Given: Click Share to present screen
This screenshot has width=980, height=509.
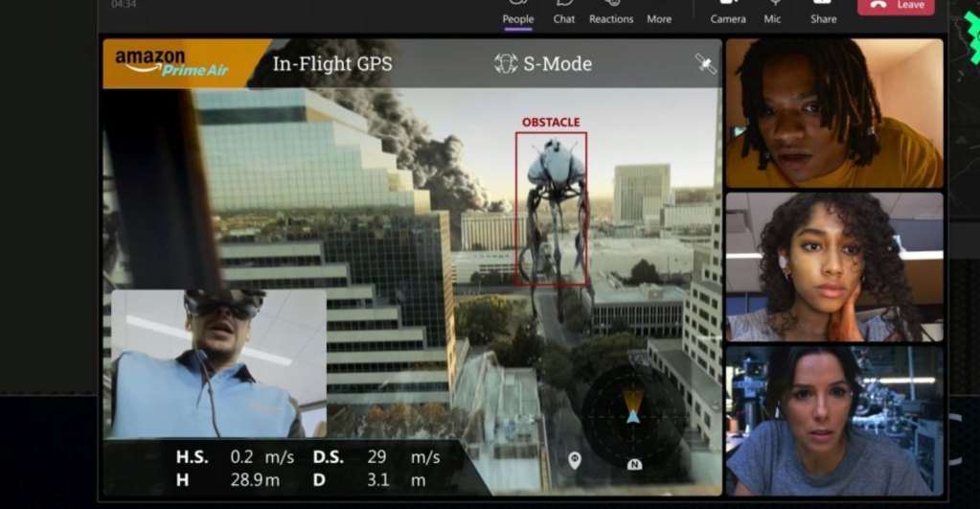Looking at the screenshot, I should pyautogui.click(x=823, y=12).
